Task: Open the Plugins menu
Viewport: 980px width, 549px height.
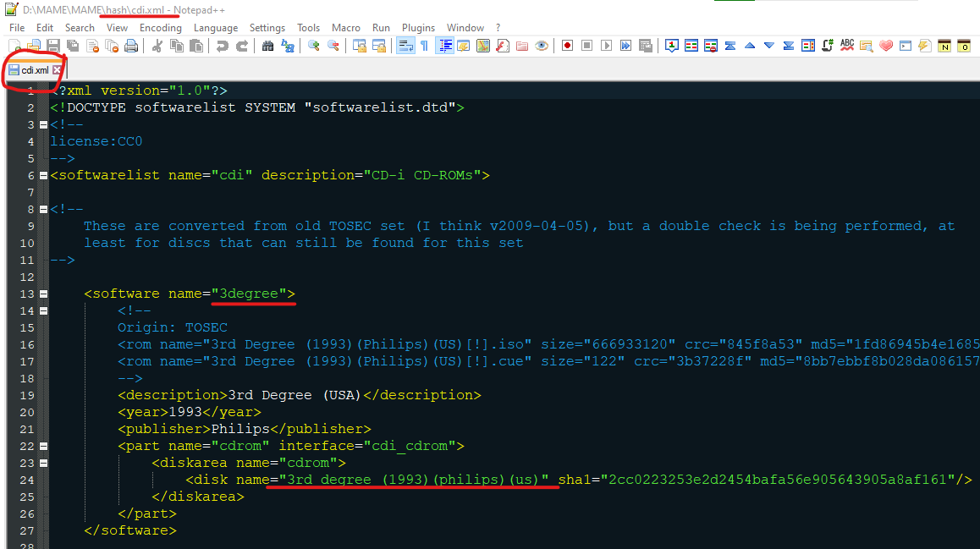Action: coord(418,28)
